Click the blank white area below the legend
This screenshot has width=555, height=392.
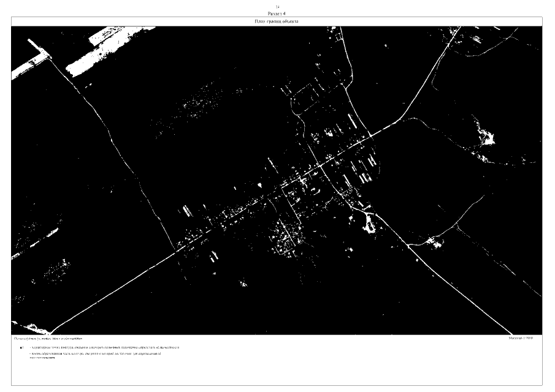[276, 374]
